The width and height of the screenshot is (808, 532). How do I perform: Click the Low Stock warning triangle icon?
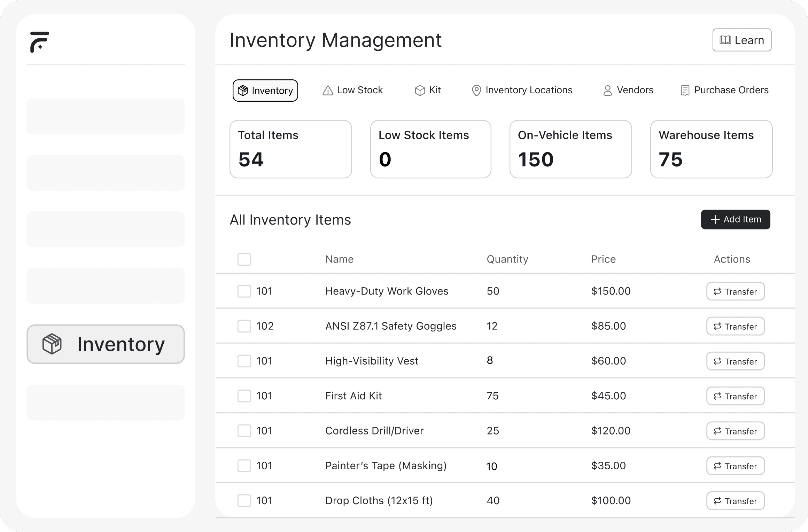click(328, 91)
